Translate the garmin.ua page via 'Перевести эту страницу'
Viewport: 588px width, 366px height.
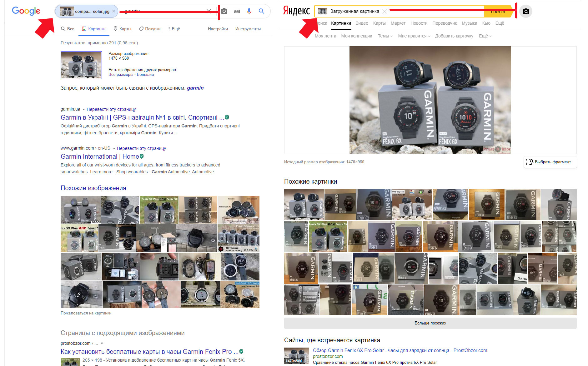click(111, 109)
